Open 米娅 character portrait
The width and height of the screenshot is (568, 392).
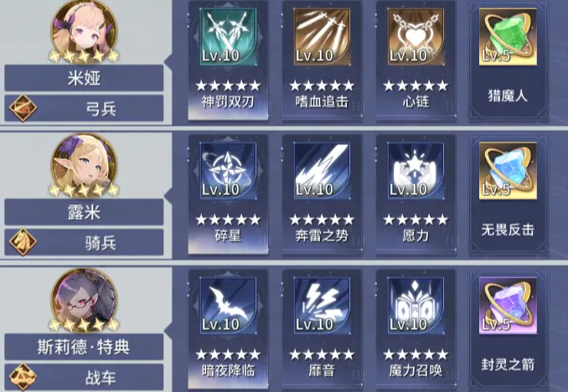tap(84, 32)
